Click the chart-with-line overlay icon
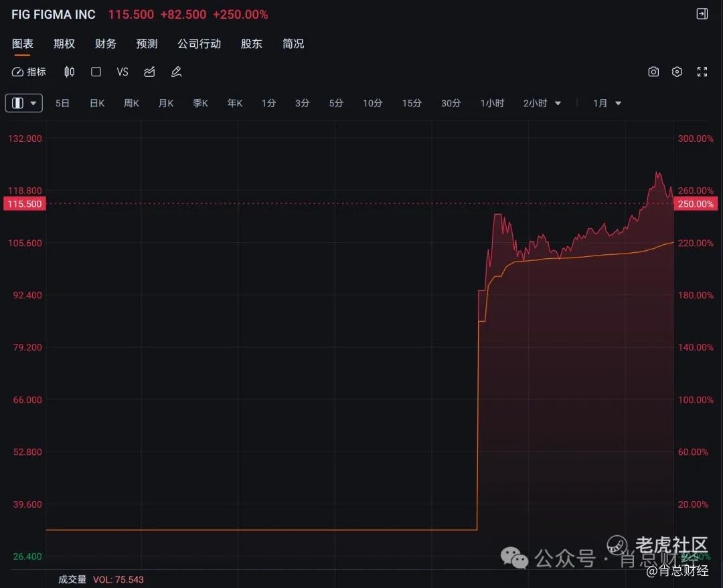Viewport: 723px width, 588px height. 149,72
